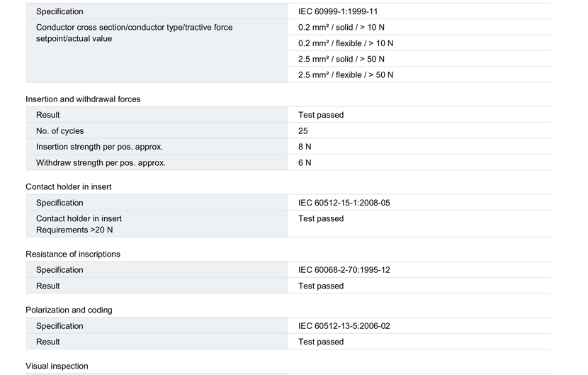Viewport: 588px width, 375px height.
Task: Click the IEC 60512-15-1:2008-05 specification text
Action: (x=344, y=203)
